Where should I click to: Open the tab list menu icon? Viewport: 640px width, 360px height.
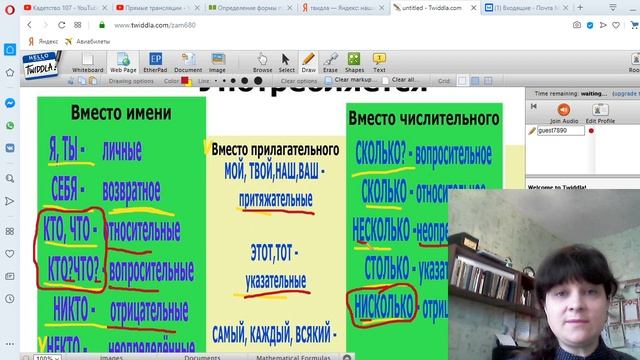pos(613,7)
